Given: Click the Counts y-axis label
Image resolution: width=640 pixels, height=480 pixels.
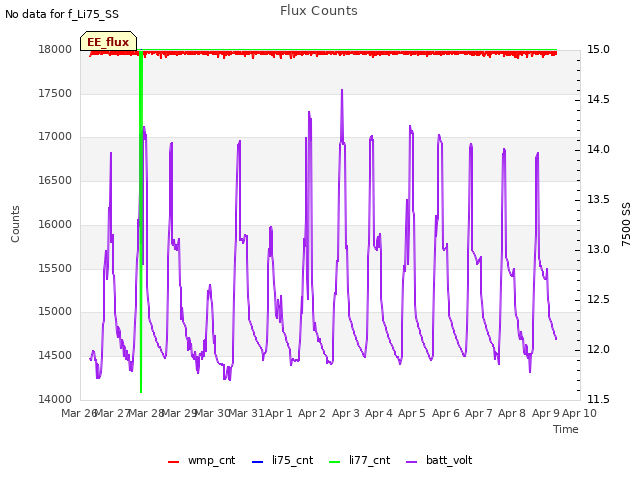Looking at the screenshot, I should (15, 224).
